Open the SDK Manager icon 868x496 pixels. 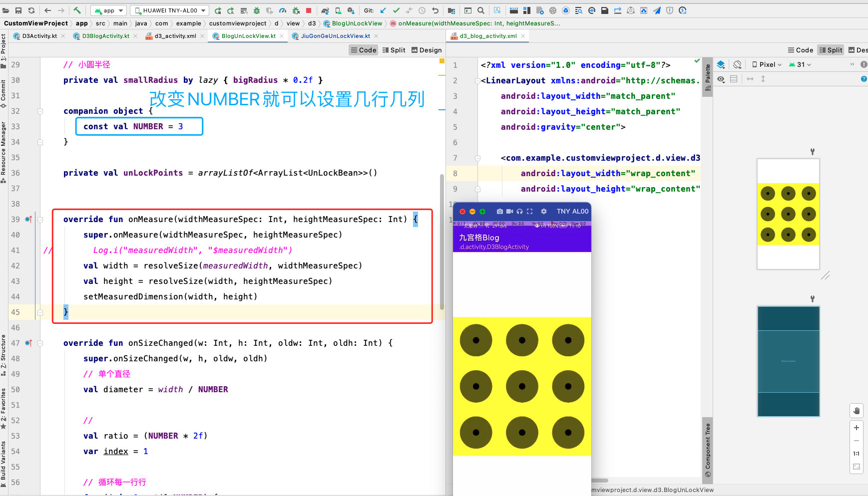(351, 10)
